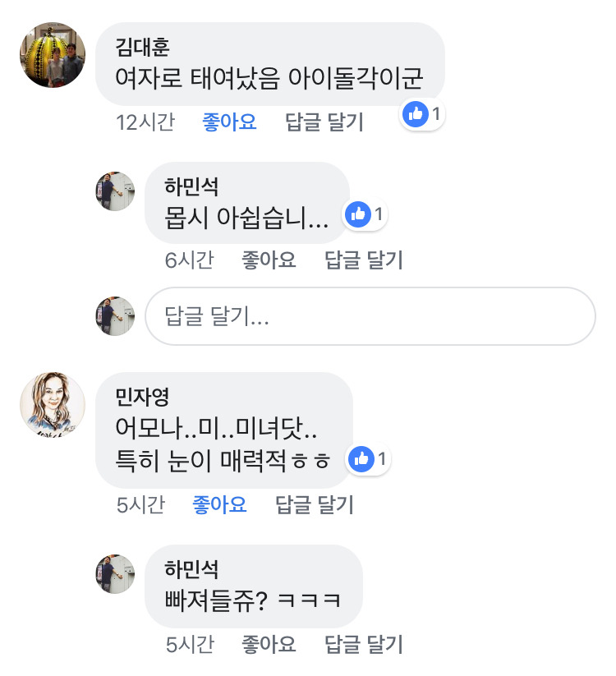Screen dimensions: 616x676
Task: Click 답글 달기 under the 빠져들쥬 reply
Action: point(364,645)
